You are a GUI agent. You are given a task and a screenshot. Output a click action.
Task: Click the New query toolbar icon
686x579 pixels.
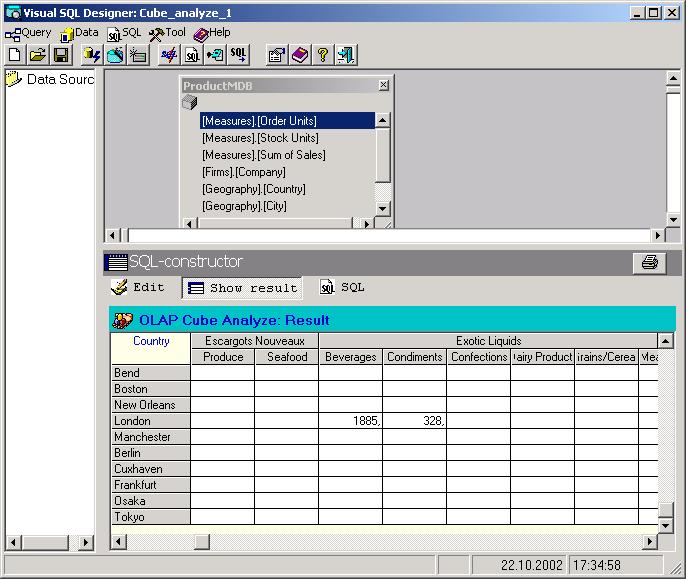pos(14,55)
